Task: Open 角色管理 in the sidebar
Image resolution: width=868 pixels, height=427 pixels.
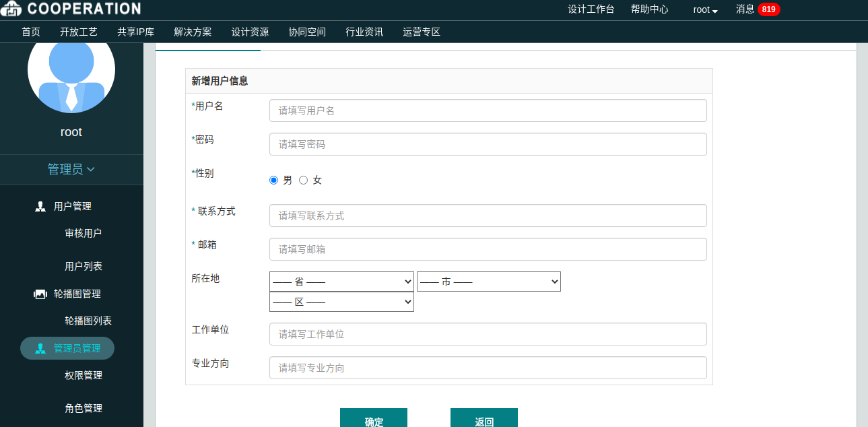Action: (84, 408)
